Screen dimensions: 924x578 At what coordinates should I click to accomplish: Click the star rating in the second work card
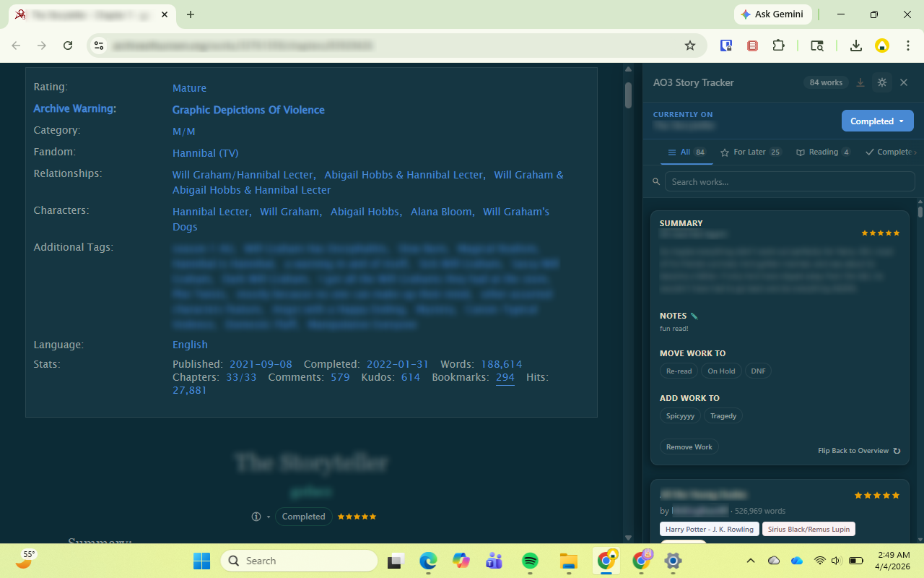[x=877, y=496]
